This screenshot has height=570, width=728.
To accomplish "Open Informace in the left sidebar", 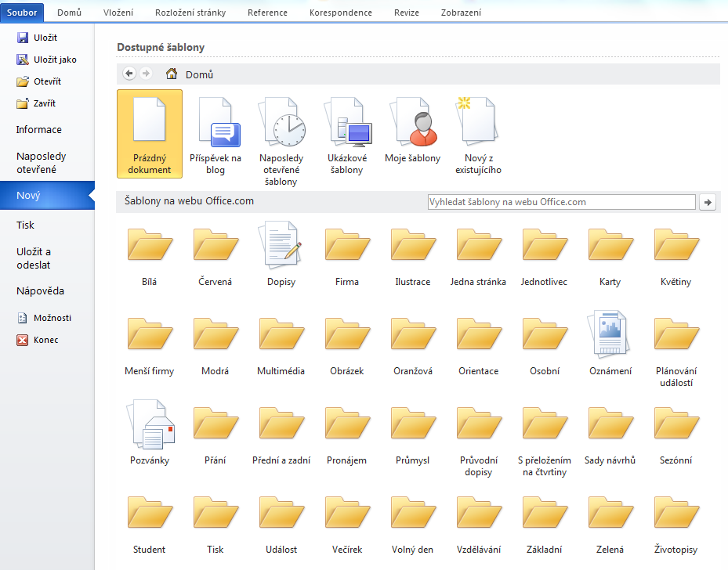I will point(39,130).
